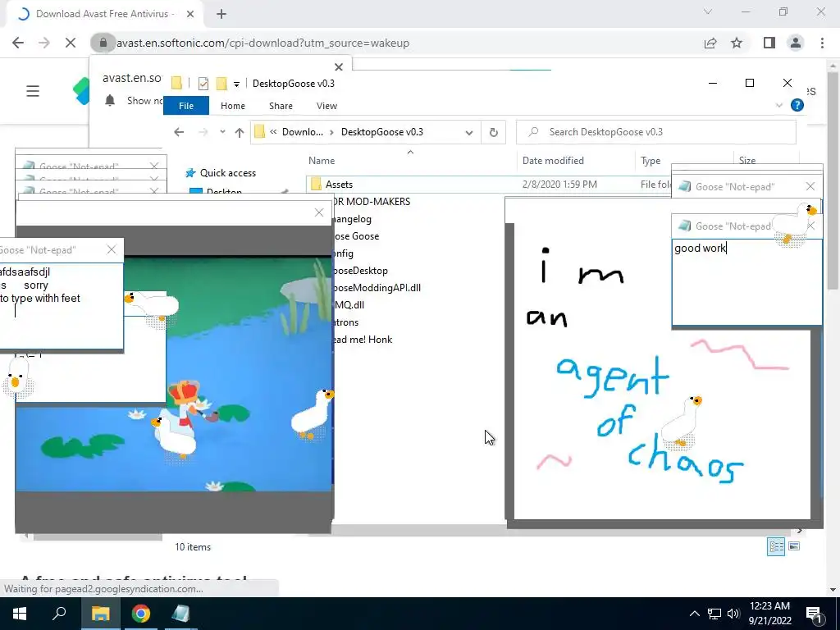Click the Goose notepad taskbar icon
Screen dimensions: 840x630
(x=180, y=614)
